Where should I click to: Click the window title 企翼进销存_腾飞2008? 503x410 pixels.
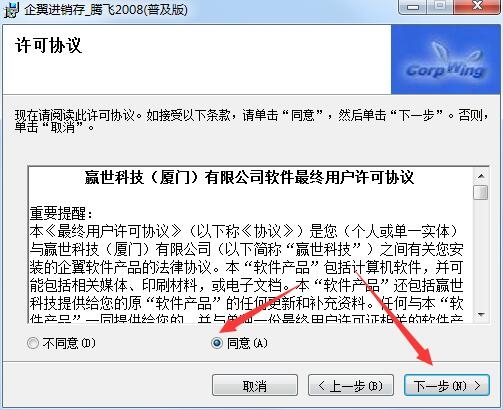click(x=106, y=10)
